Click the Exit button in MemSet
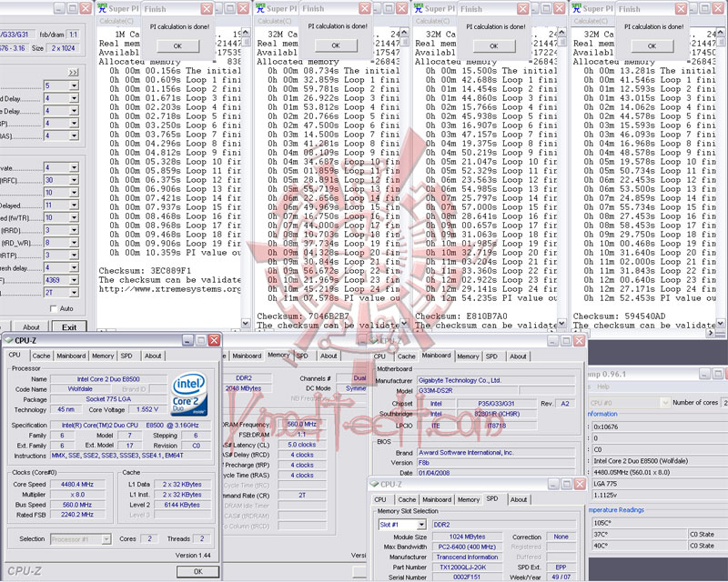Image resolution: width=728 pixels, height=582 pixels. (x=69, y=326)
